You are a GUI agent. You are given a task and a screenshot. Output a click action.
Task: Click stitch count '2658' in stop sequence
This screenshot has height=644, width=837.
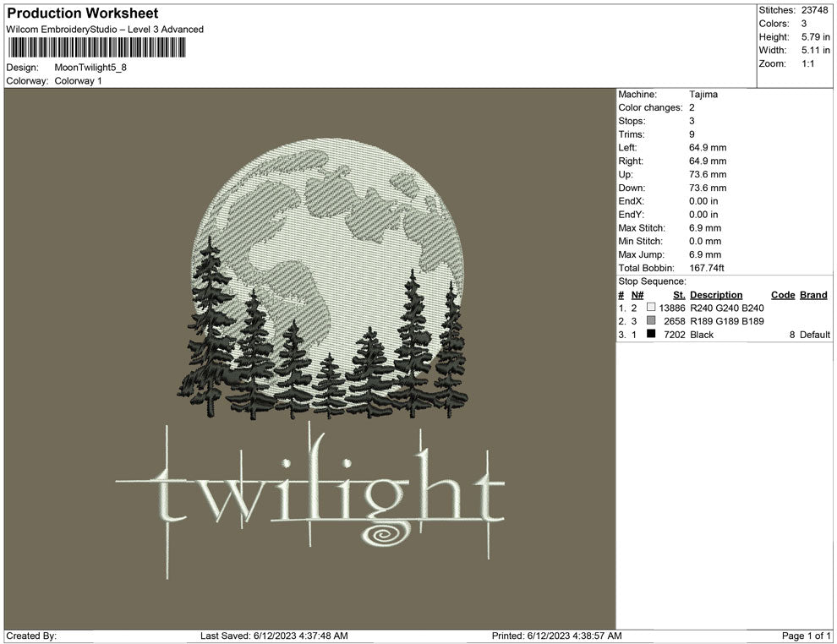click(x=674, y=321)
